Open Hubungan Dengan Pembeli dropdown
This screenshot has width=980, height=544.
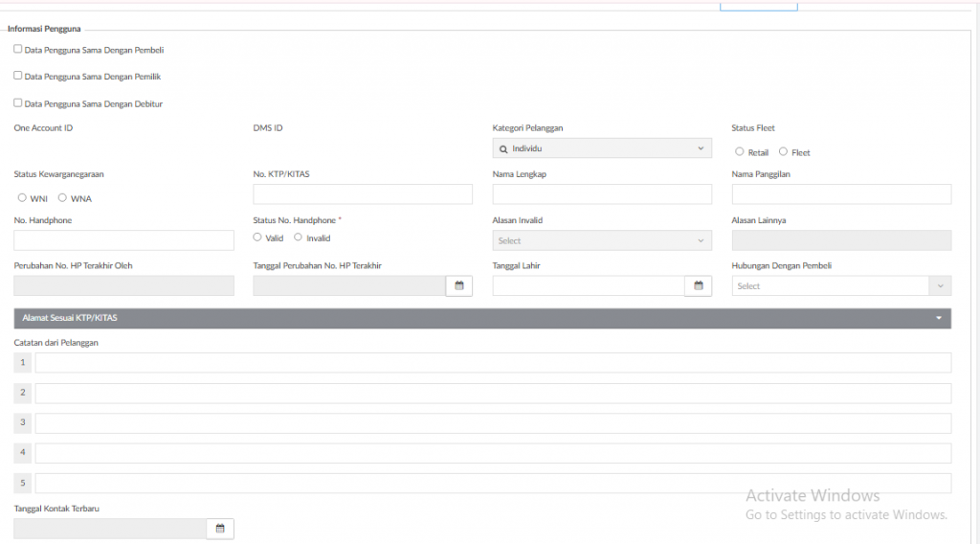[841, 286]
